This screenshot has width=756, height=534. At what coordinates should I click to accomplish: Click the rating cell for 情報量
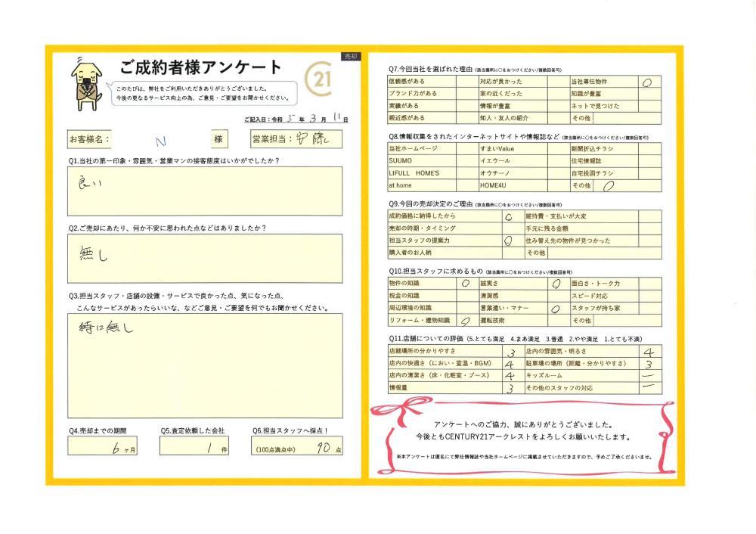click(x=513, y=388)
